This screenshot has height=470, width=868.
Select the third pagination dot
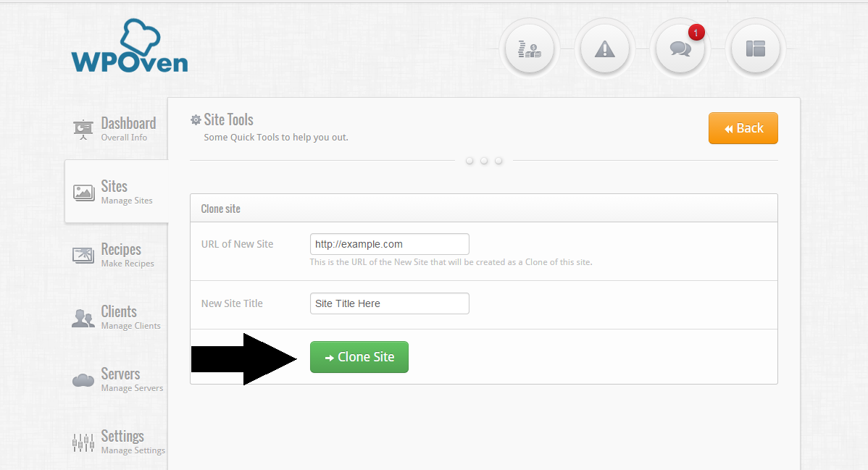498,161
